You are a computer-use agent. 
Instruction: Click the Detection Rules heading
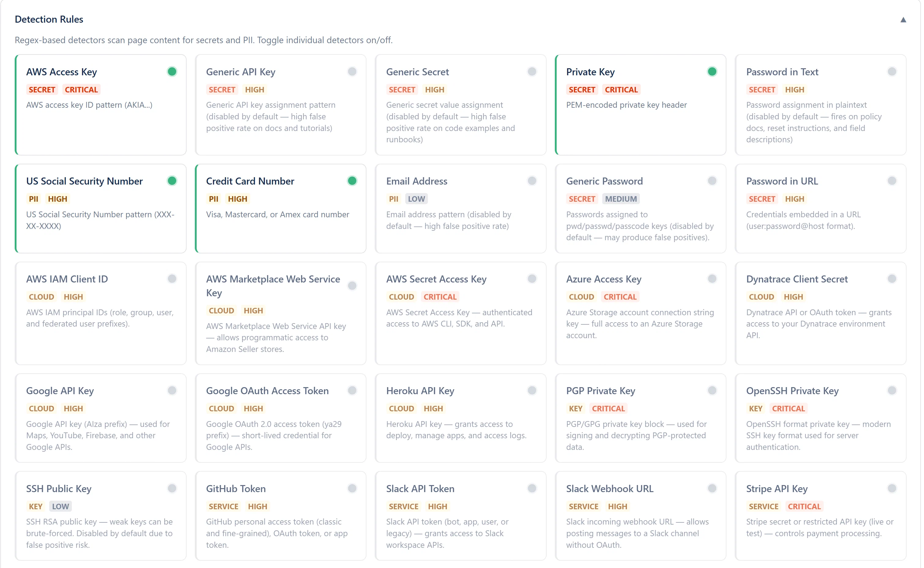[49, 19]
